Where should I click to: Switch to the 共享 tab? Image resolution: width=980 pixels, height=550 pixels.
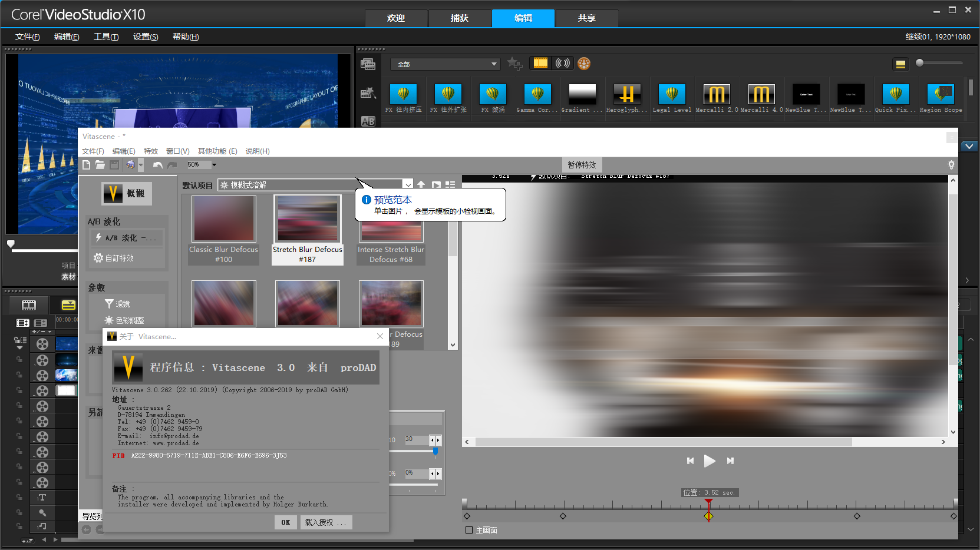(x=587, y=18)
